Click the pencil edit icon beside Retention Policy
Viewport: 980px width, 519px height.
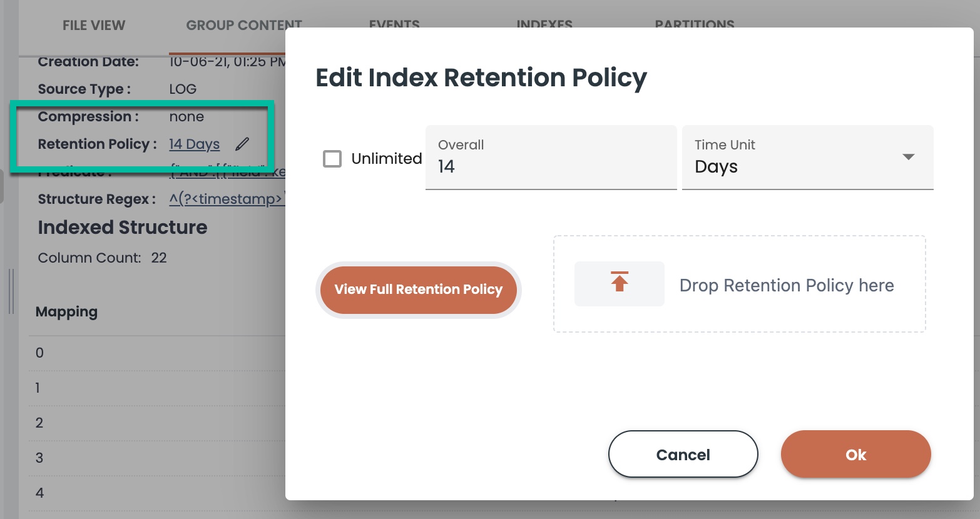pos(242,144)
